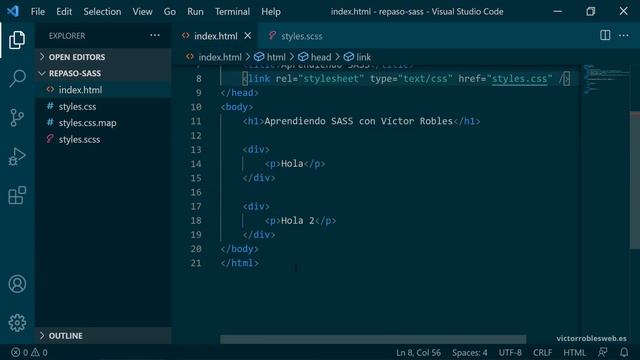Open the File menu

[38, 11]
